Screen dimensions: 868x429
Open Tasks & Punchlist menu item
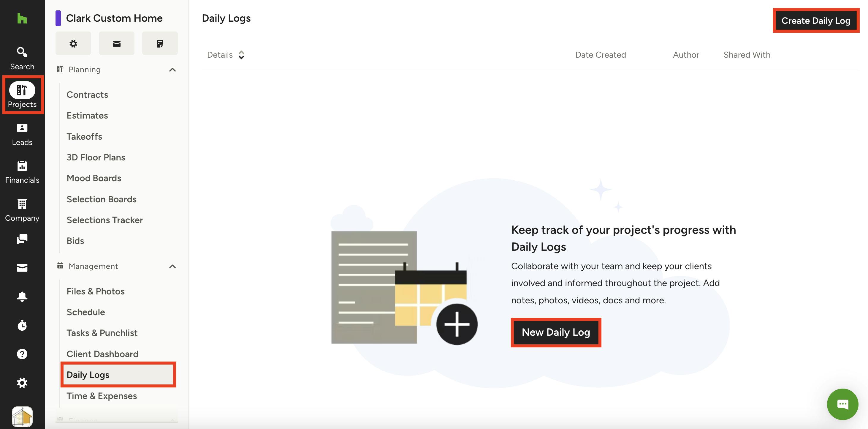coord(102,333)
